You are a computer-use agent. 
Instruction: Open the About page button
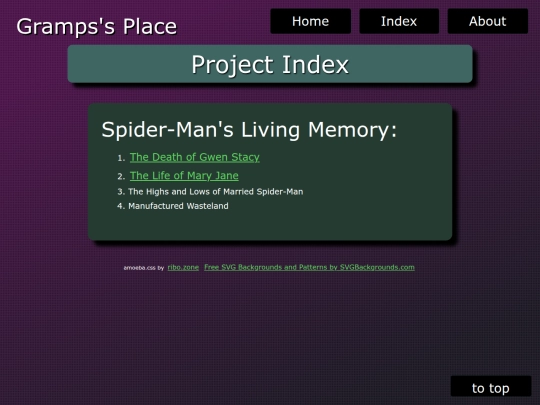click(488, 21)
